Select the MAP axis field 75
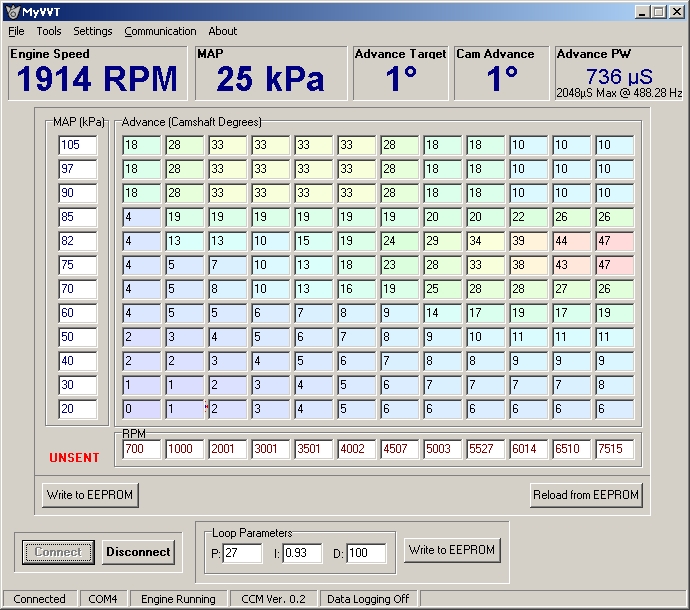 pyautogui.click(x=77, y=265)
